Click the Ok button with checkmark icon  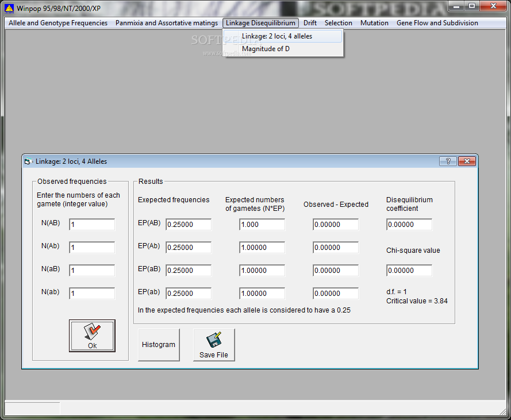[92, 336]
